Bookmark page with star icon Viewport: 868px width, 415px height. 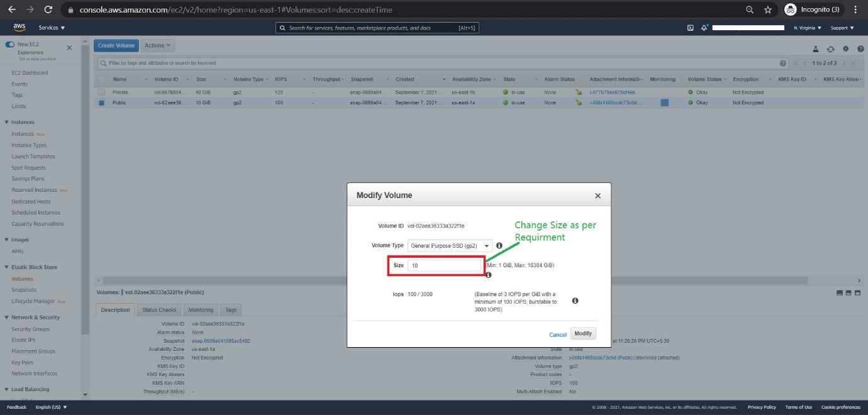pos(767,9)
